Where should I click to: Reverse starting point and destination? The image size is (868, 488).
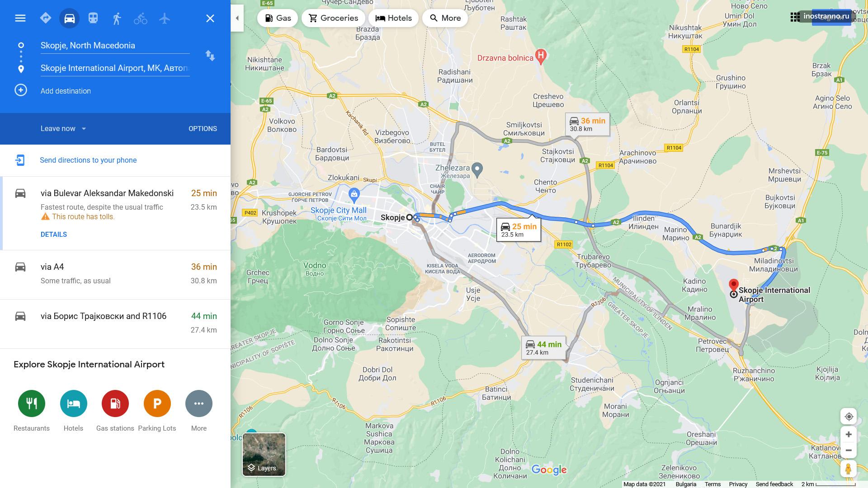(x=210, y=56)
